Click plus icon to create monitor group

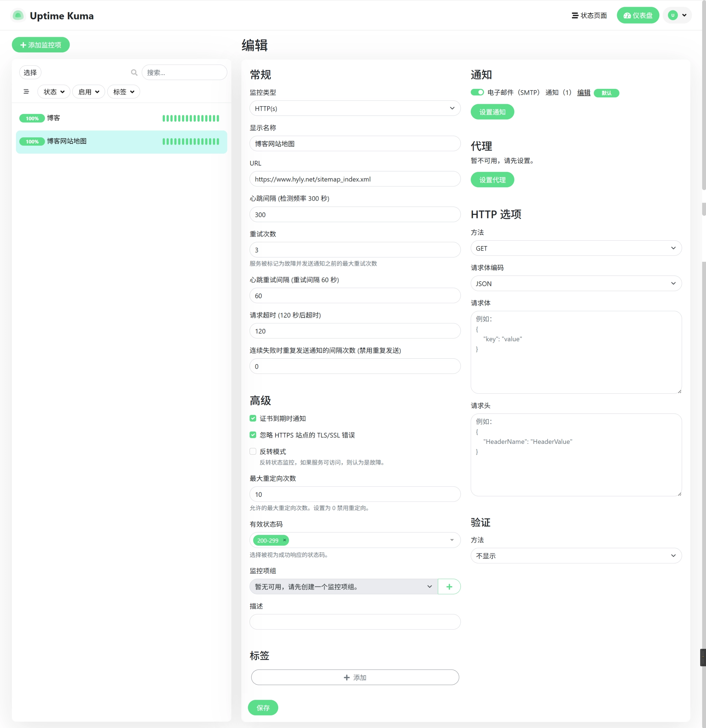[x=449, y=586]
